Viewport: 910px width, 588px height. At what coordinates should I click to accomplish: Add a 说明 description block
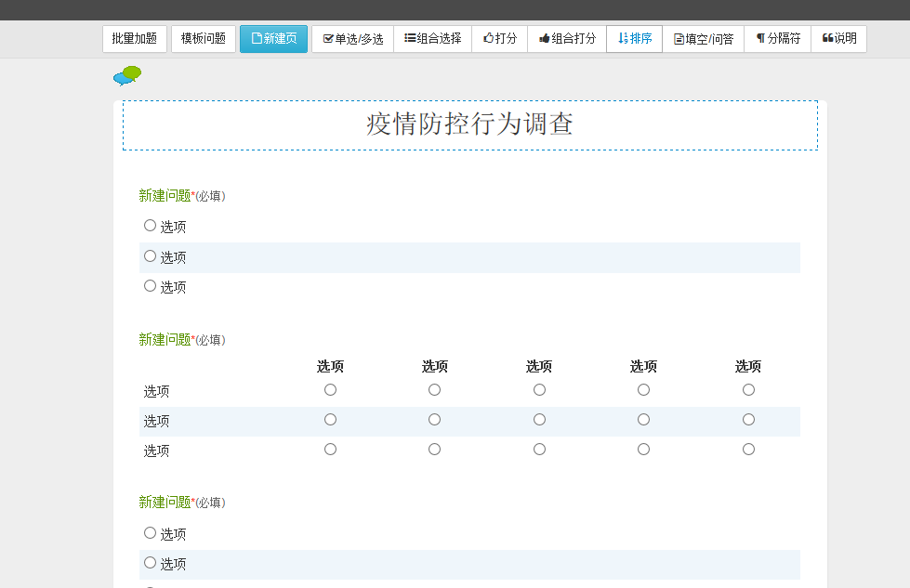coord(838,39)
